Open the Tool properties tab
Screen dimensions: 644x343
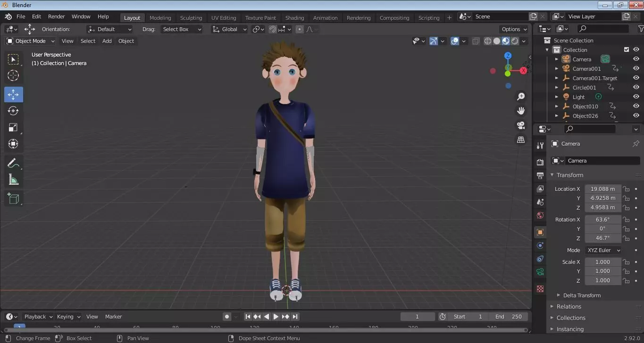click(x=540, y=146)
